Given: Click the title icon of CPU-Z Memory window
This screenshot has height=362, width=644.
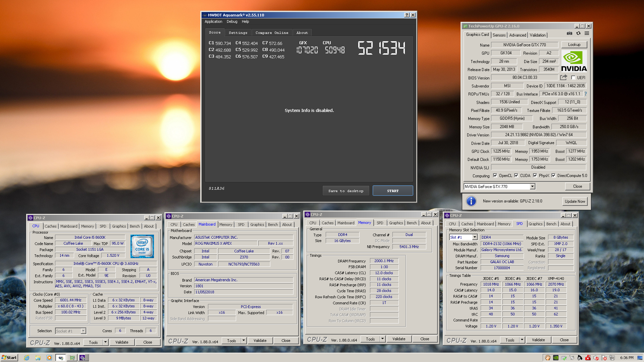Looking at the screenshot, I should pyautogui.click(x=308, y=215).
